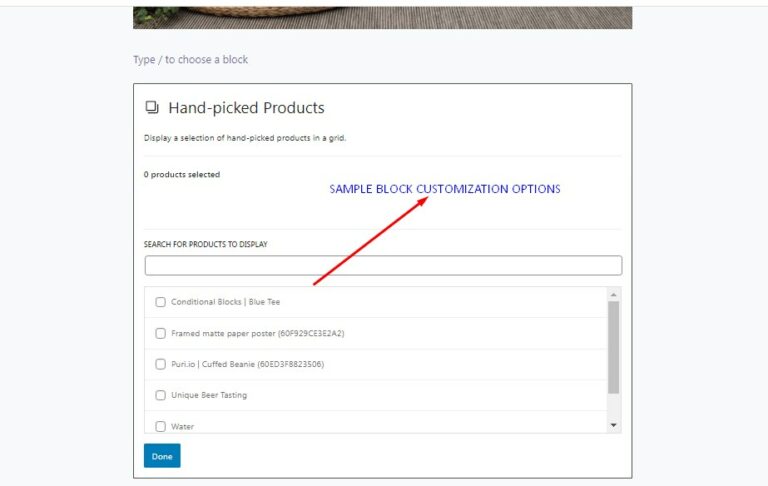Click the '0 products selected' text
This screenshot has height=486, width=768.
click(182, 174)
